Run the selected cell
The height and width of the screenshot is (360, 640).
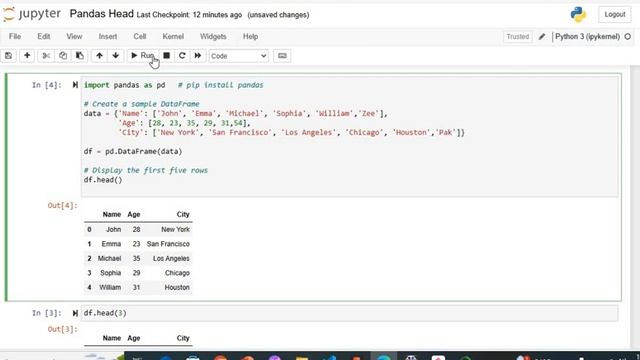(x=142, y=56)
